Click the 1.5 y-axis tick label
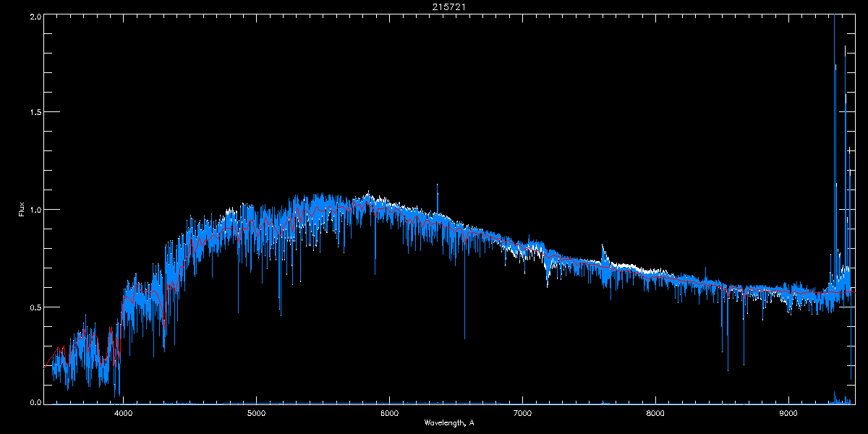The height and width of the screenshot is (434, 868). (35, 112)
